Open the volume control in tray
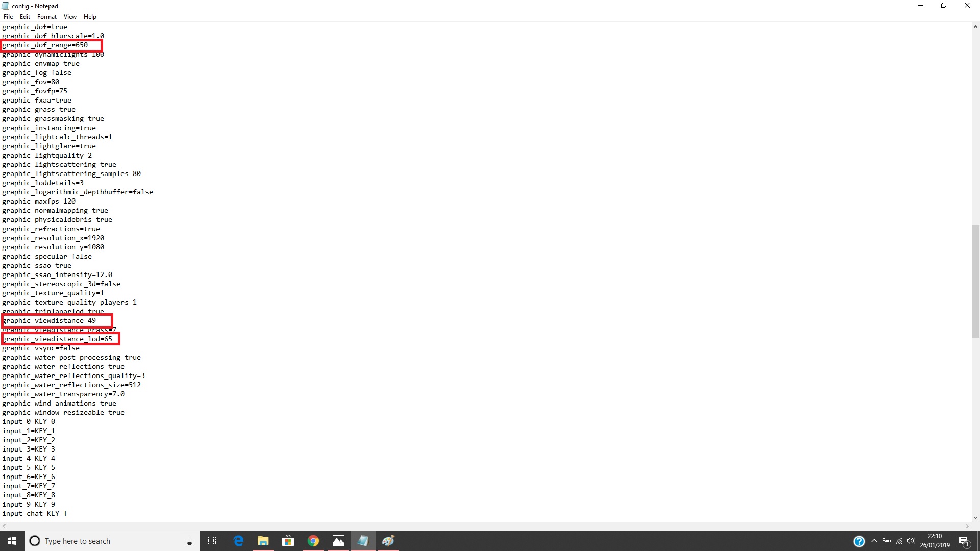 [911, 541]
